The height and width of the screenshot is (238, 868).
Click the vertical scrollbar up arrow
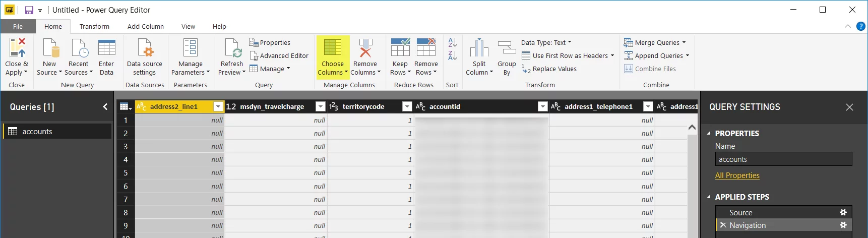(x=692, y=127)
